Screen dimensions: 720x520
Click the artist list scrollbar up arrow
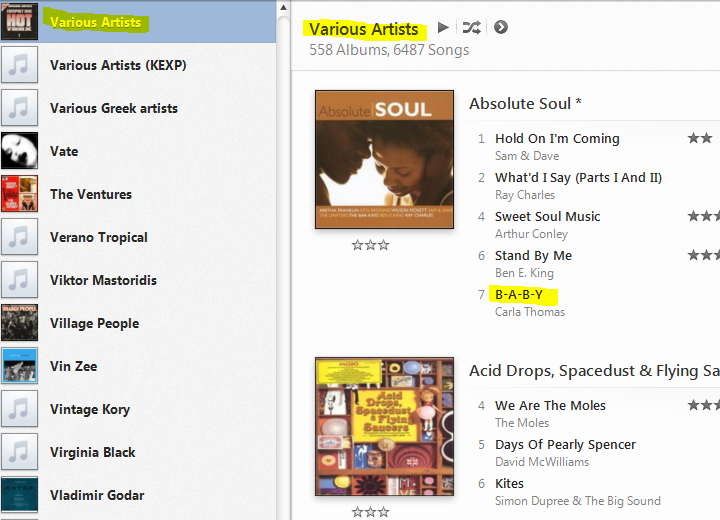(x=283, y=7)
